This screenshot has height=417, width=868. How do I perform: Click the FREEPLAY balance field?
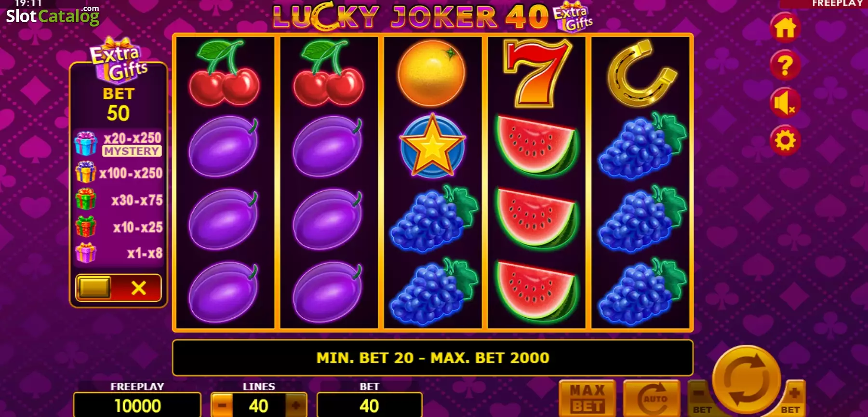pos(137,405)
